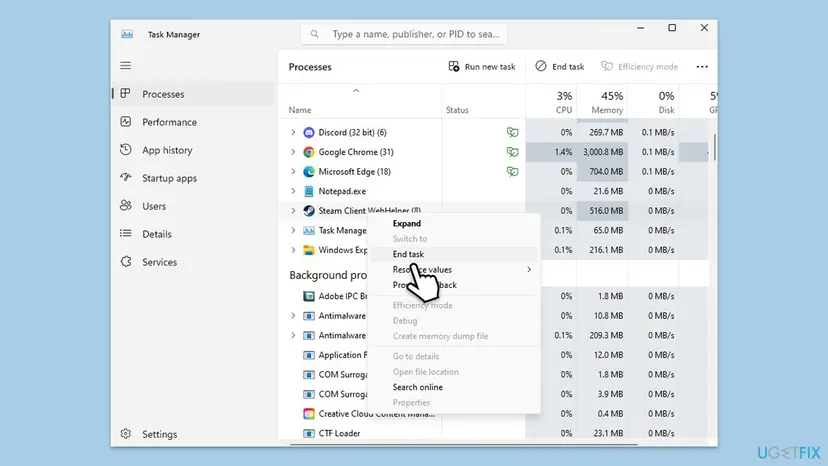The width and height of the screenshot is (828, 466).
Task: Click the Details list icon
Action: (x=125, y=234)
